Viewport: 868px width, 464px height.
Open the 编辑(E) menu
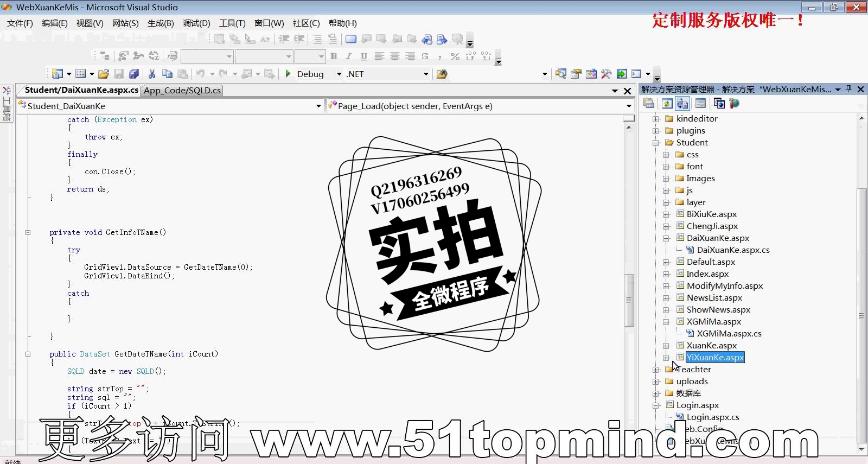coord(55,23)
